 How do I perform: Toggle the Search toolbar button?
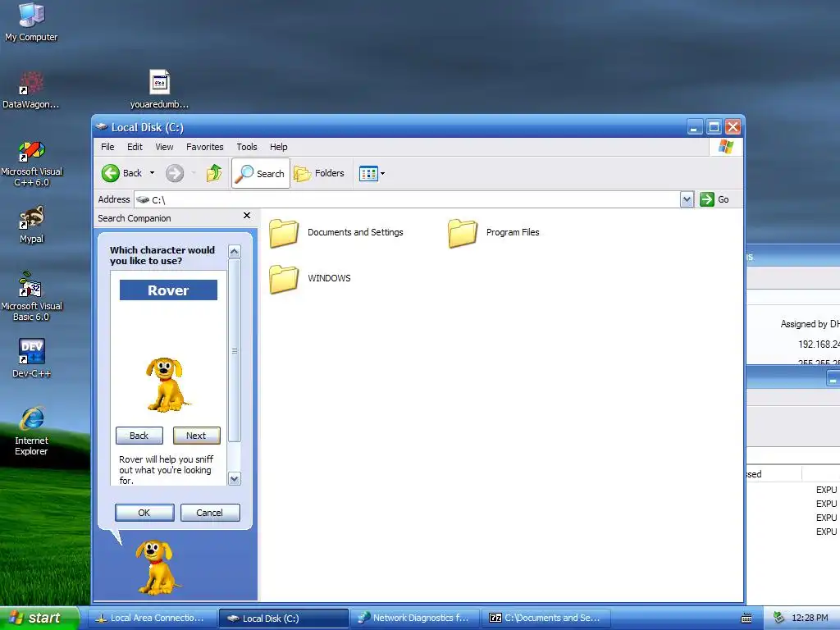point(260,173)
